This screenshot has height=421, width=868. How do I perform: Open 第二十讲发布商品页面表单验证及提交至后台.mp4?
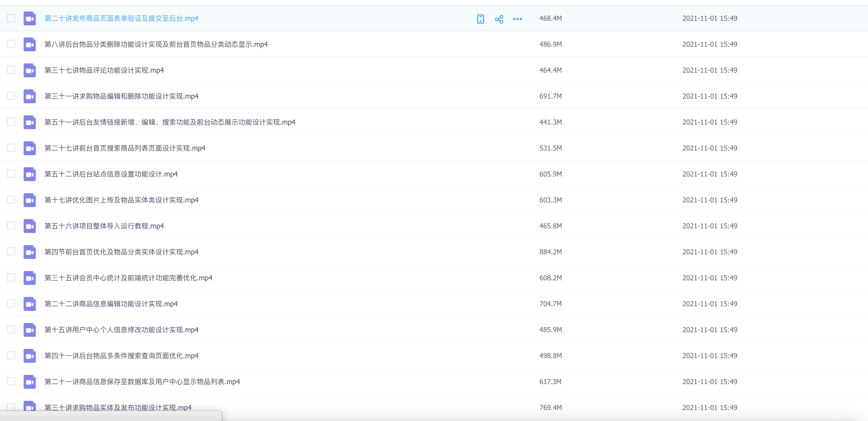pos(121,18)
